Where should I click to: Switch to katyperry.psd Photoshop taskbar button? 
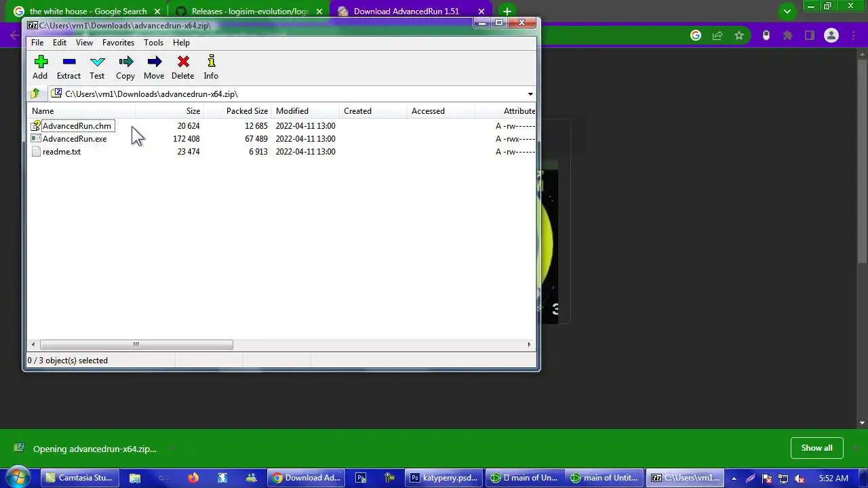[x=445, y=478]
